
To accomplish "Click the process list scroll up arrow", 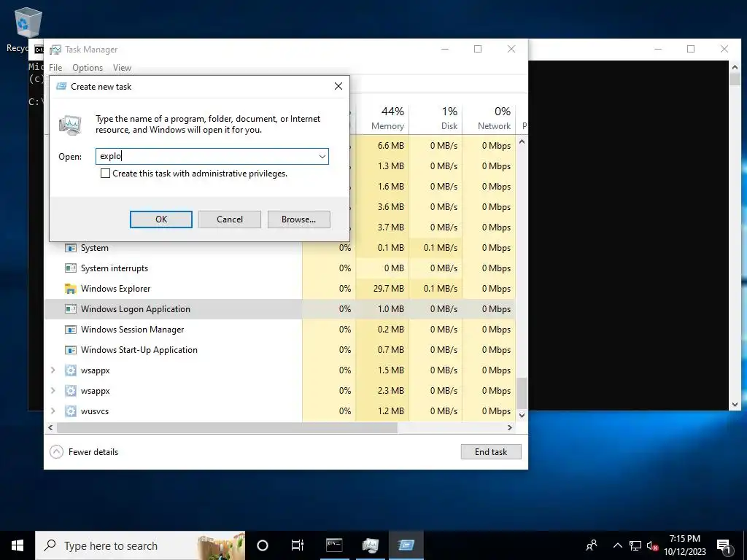I will click(522, 141).
